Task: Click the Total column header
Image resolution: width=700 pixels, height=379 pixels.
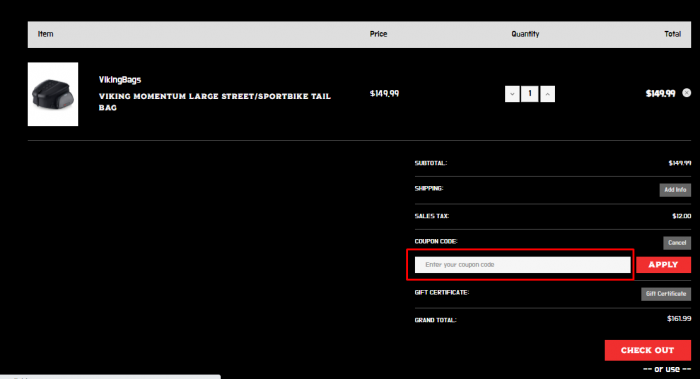Action: pyautogui.click(x=672, y=34)
